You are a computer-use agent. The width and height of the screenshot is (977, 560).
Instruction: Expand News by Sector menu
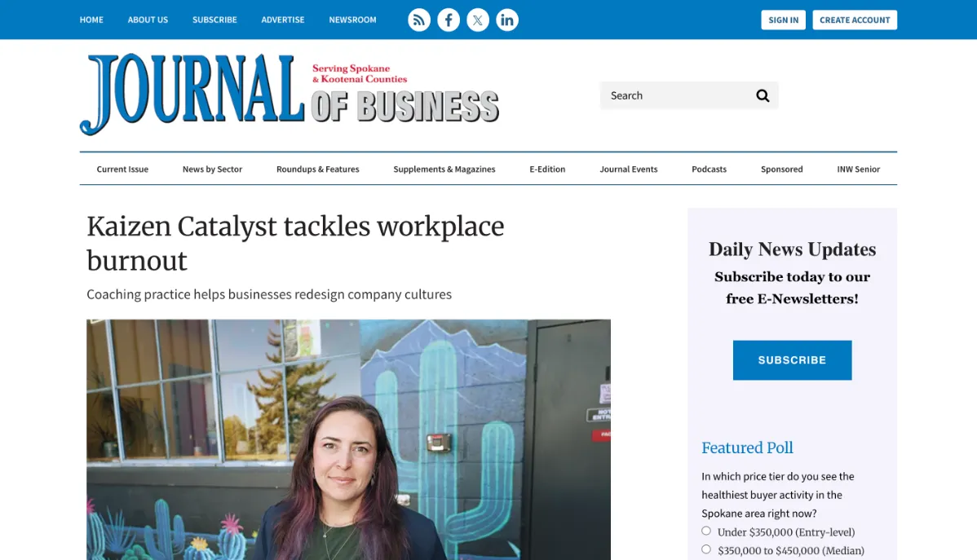(212, 169)
